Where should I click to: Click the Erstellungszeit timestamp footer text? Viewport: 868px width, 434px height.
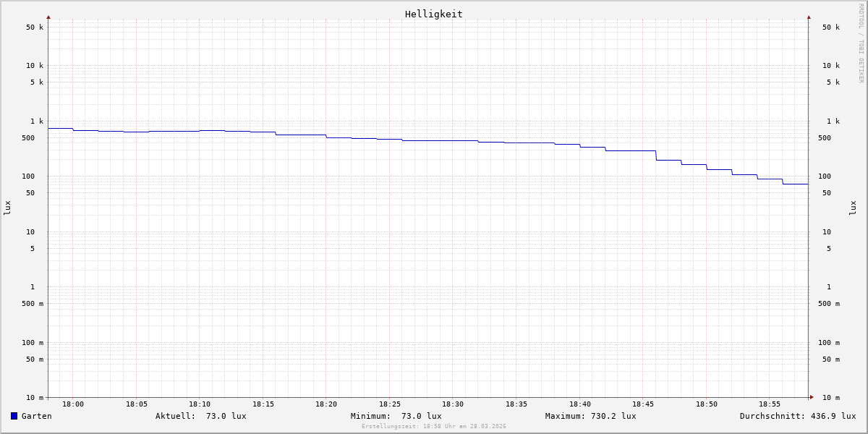tap(433, 427)
